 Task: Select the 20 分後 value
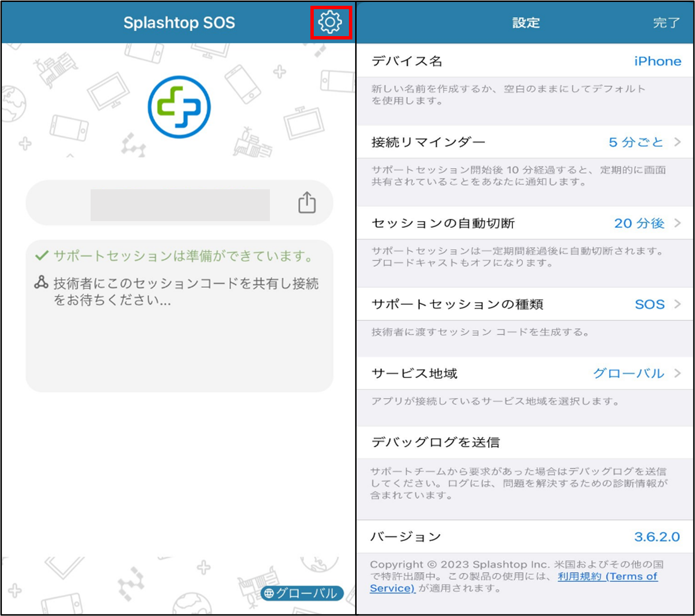tap(639, 223)
